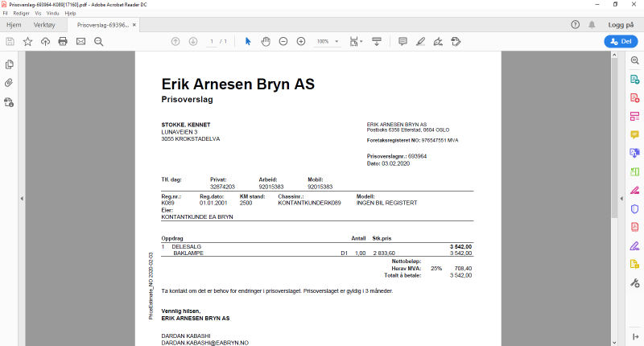The width and height of the screenshot is (644, 346).
Task: Switch to the Verktøy tab
Action: tap(45, 25)
